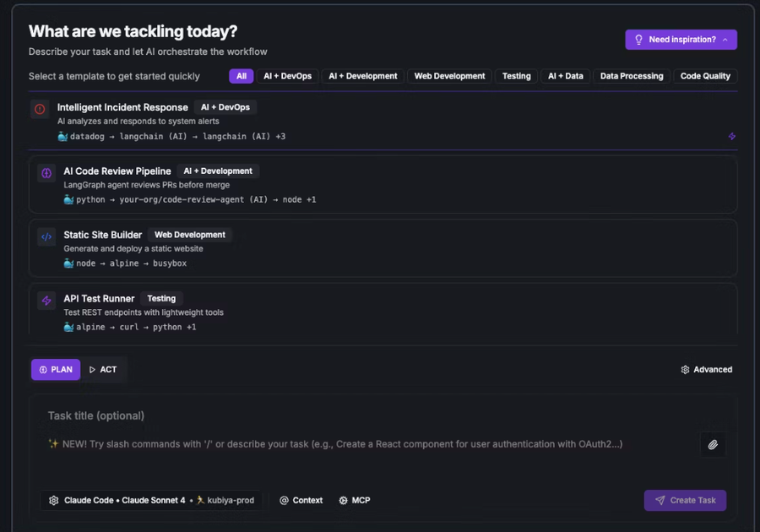Click the Docker whale icon before datadog

coord(62,137)
